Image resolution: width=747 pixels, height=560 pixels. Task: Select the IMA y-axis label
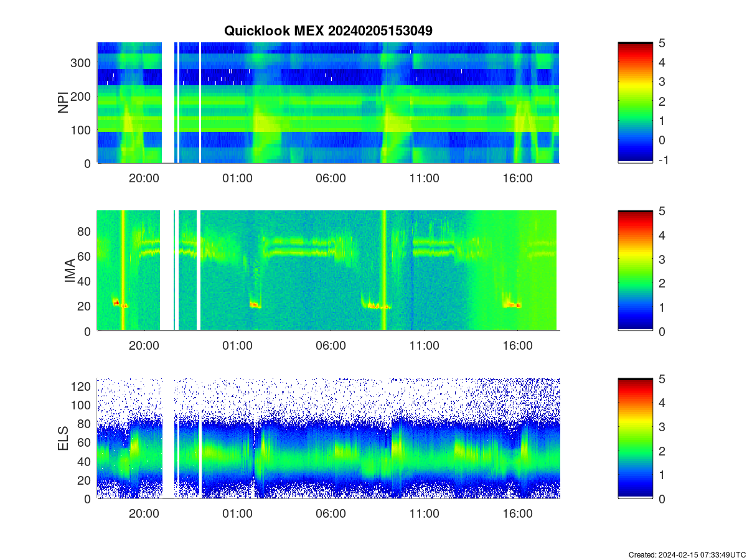69,271
